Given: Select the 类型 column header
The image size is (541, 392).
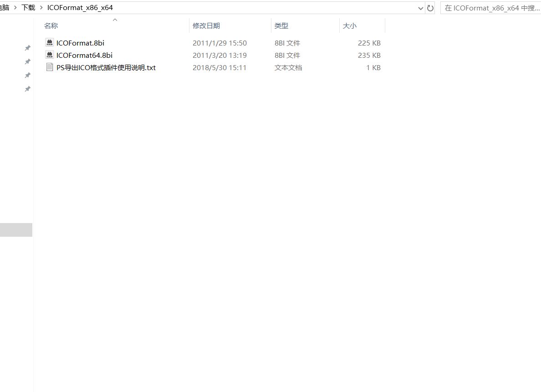Looking at the screenshot, I should [281, 25].
